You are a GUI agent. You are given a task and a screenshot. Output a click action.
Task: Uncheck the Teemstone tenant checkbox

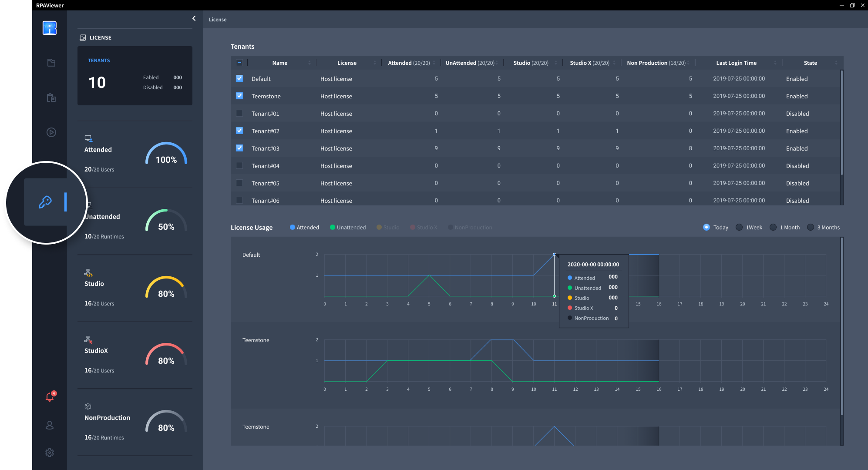(239, 96)
